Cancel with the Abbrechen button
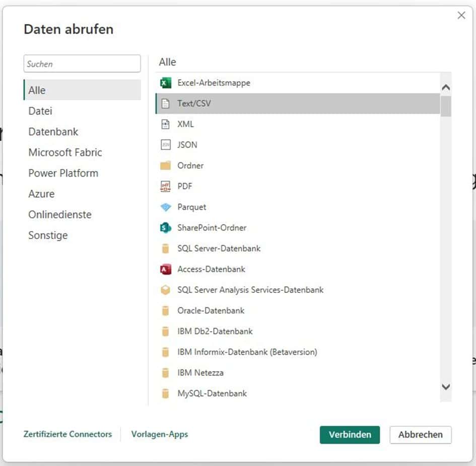The height and width of the screenshot is (466, 476). [x=421, y=435]
